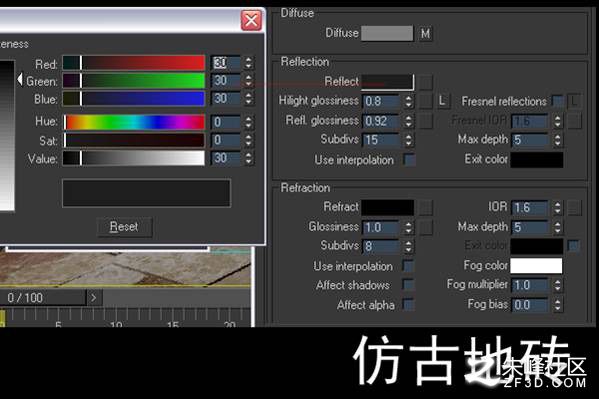Click the map slot beside refraction IOR

[574, 208]
